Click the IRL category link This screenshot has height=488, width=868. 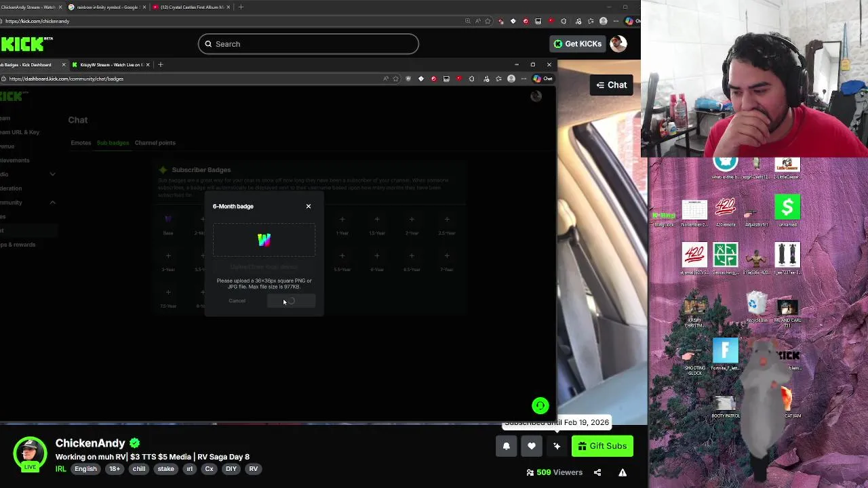(x=61, y=469)
